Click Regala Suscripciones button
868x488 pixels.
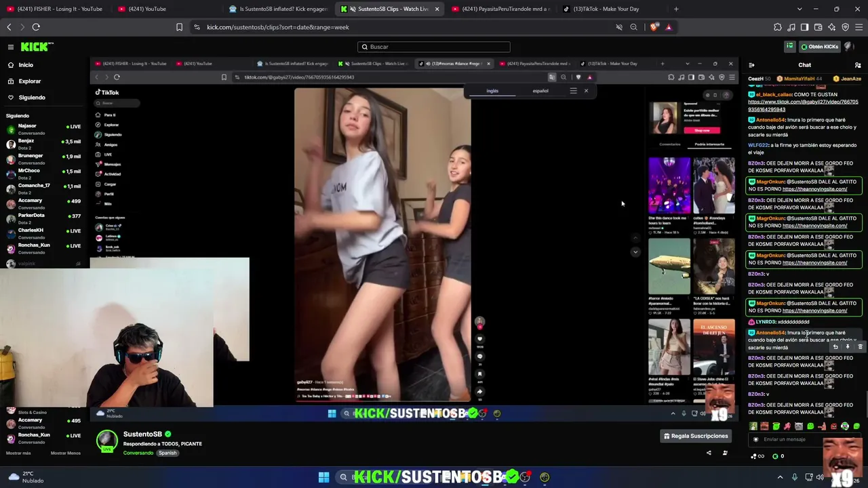[x=696, y=436]
